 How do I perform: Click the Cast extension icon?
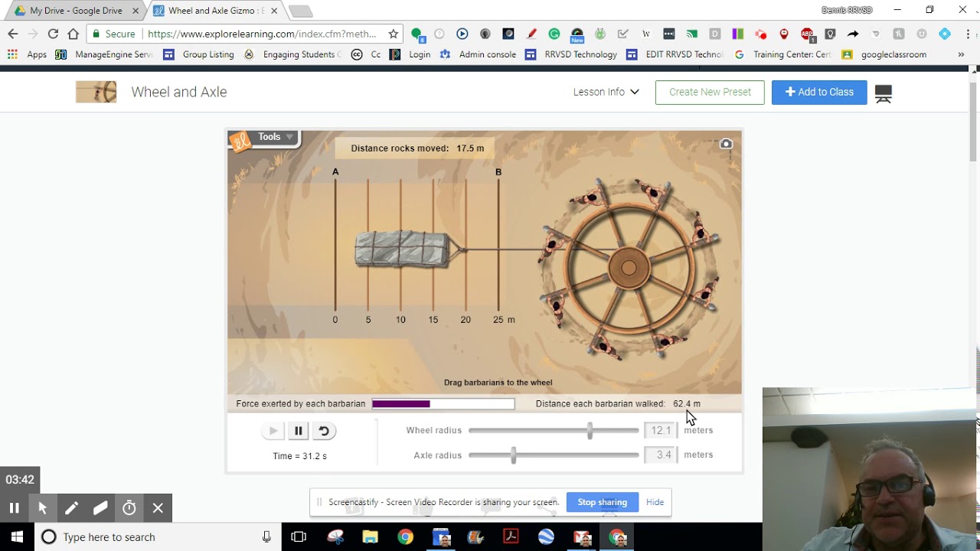click(692, 34)
